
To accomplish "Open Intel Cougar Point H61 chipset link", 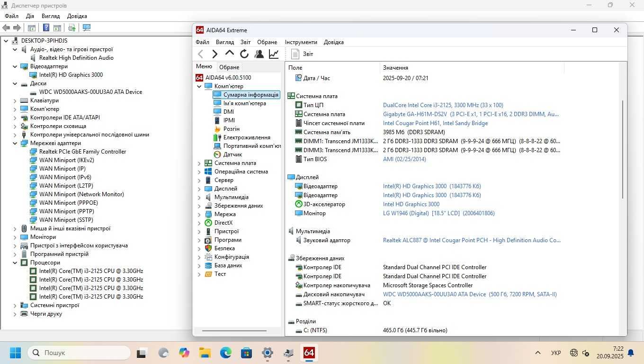I will (x=435, y=123).
